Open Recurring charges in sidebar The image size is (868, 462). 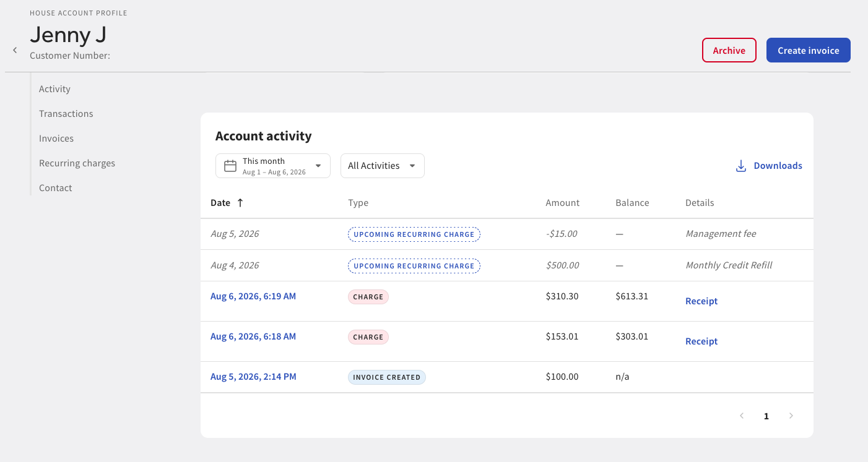[x=77, y=163]
